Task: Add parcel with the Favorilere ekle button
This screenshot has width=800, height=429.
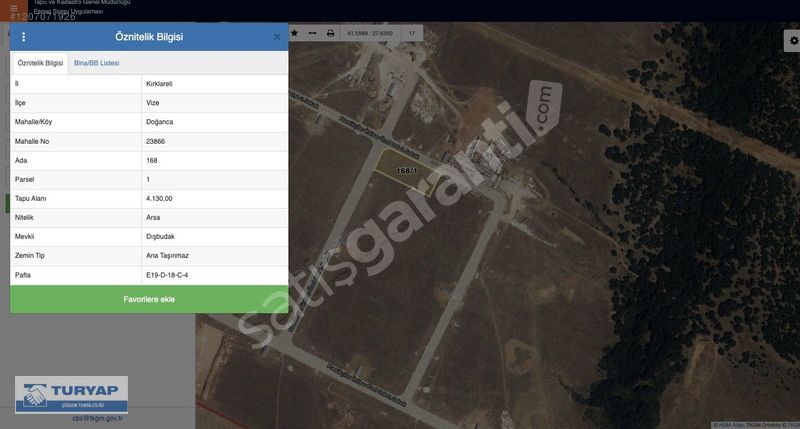Action: click(149, 299)
